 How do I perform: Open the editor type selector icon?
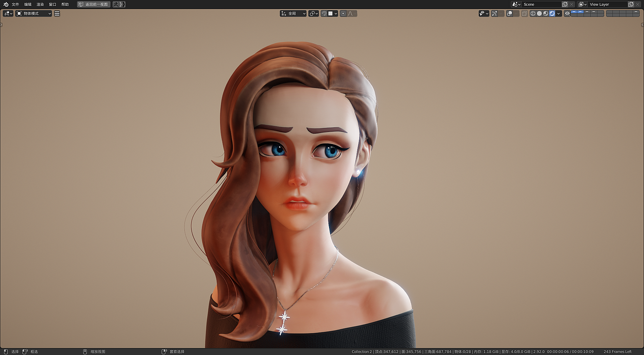coord(7,13)
